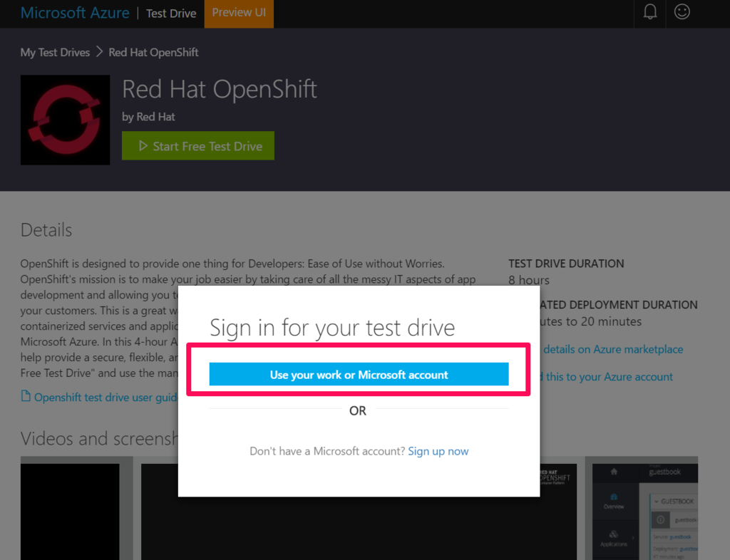Click the by Red Hat publisher text
Screen dimensions: 730x560
point(148,117)
